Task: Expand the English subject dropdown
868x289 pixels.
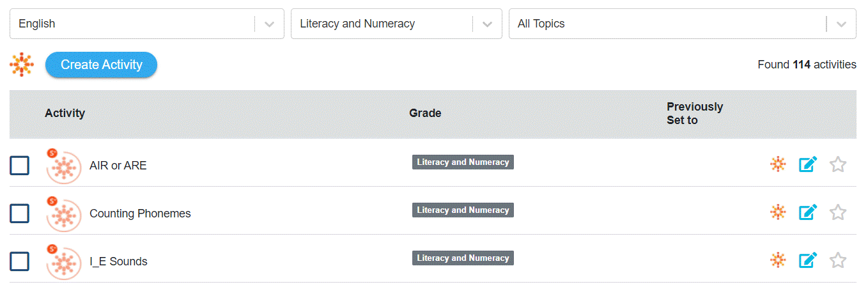Action: pyautogui.click(x=146, y=24)
